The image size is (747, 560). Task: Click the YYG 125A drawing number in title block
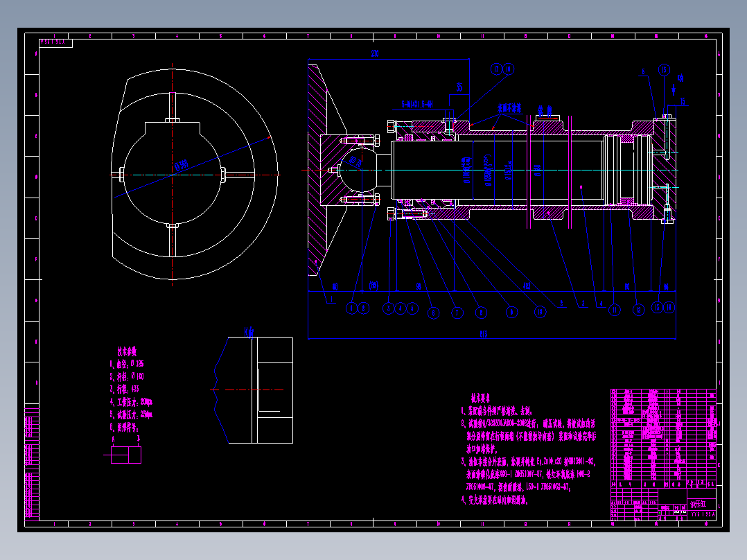pos(703,515)
